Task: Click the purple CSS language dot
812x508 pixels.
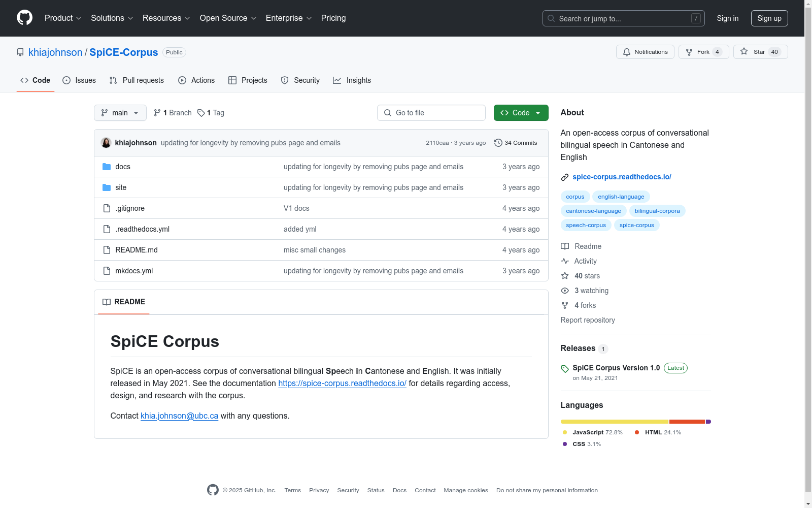Action: [x=565, y=444]
